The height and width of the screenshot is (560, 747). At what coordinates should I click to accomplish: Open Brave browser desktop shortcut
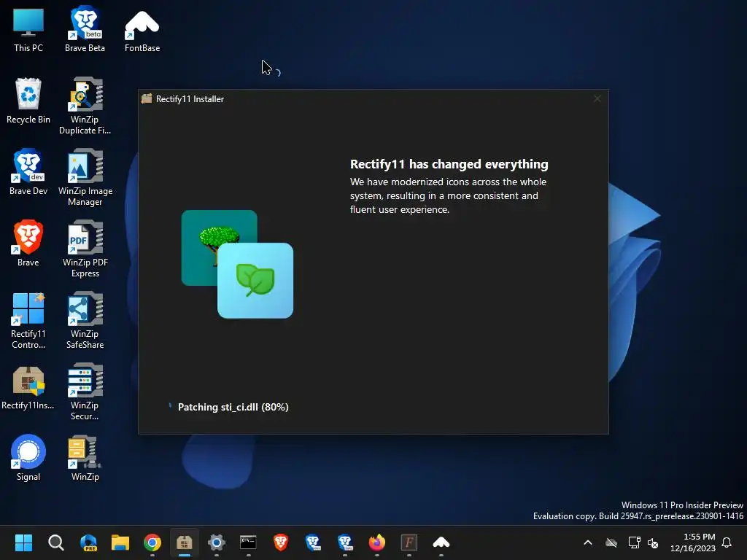pos(28,244)
